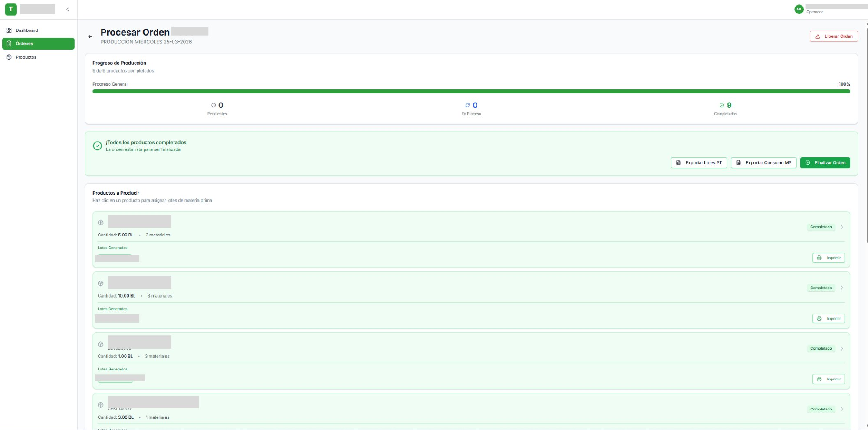This screenshot has height=430, width=868.
Task: Expand the 1.00 BL product row chevron
Action: point(842,349)
